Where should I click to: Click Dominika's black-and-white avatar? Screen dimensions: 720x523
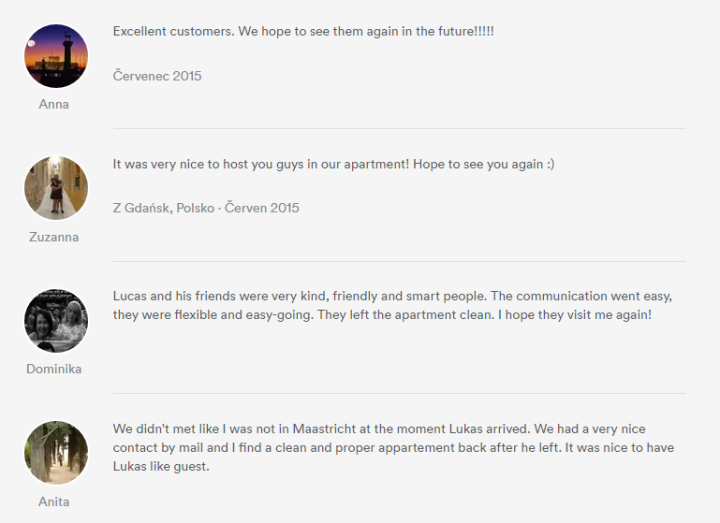56,321
